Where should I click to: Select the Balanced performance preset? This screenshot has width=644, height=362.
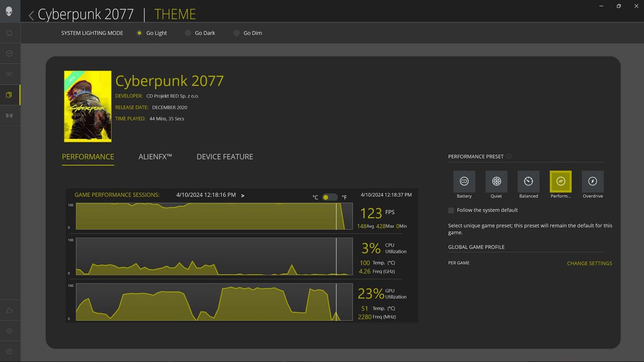click(x=528, y=181)
